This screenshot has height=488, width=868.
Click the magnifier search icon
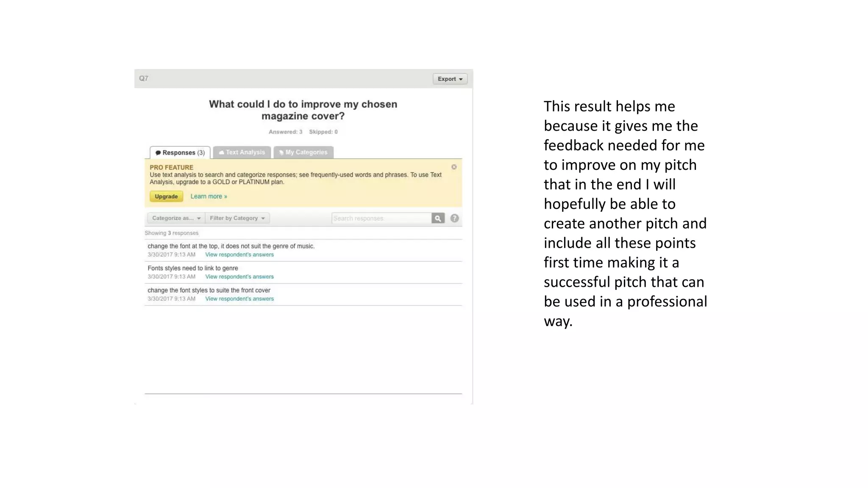point(438,218)
